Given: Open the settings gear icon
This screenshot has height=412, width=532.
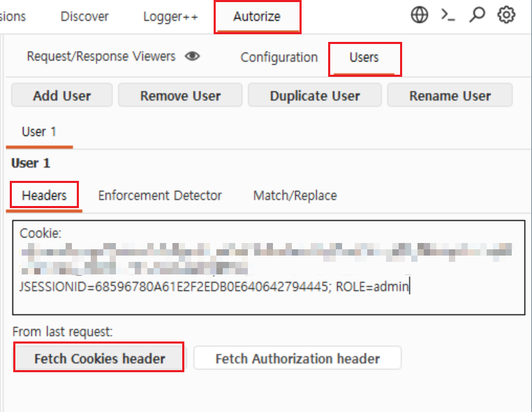Looking at the screenshot, I should (x=506, y=15).
